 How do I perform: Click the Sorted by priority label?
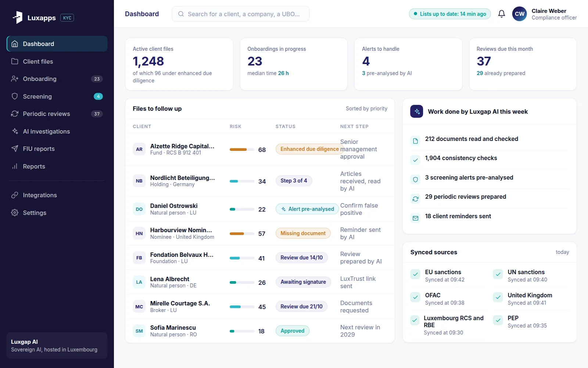366,109
